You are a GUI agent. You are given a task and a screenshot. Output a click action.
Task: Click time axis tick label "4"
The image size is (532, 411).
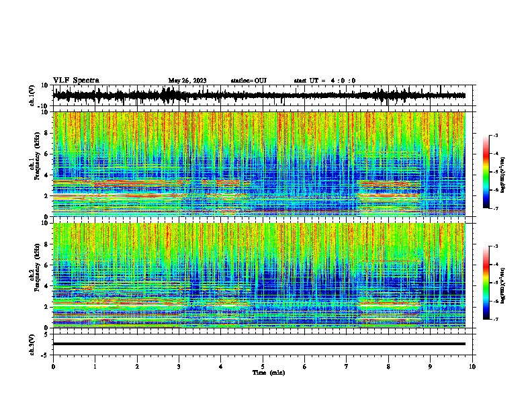point(220,367)
